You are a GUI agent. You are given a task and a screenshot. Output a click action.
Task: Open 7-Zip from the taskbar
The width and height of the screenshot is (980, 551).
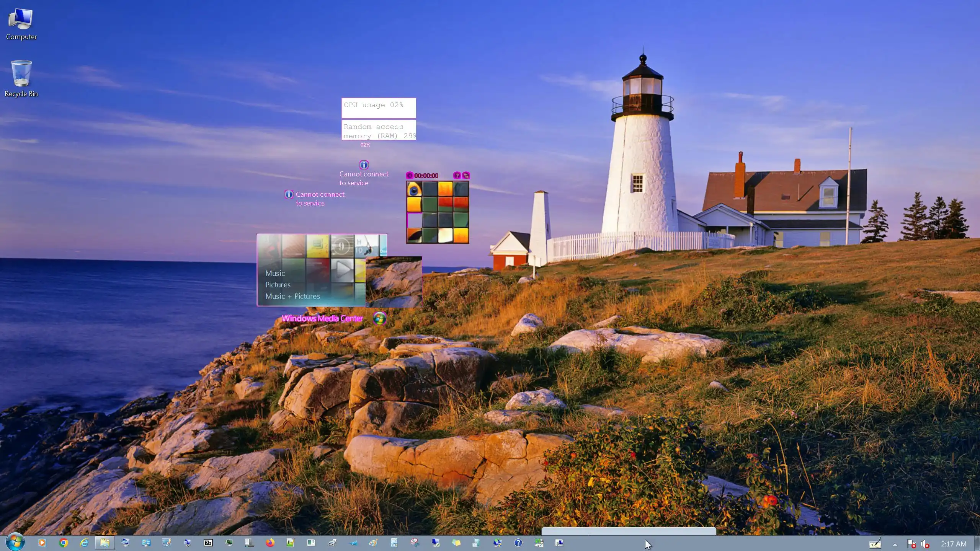coord(208,543)
